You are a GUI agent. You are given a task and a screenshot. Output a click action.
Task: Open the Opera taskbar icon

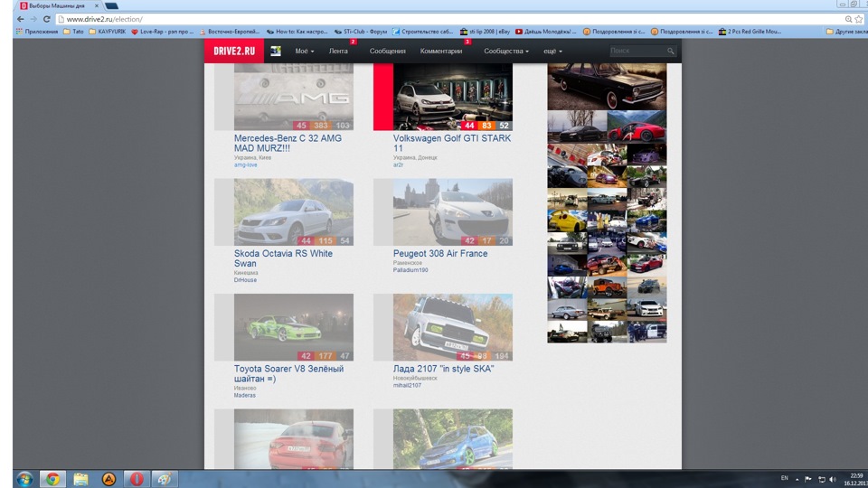pyautogui.click(x=137, y=479)
